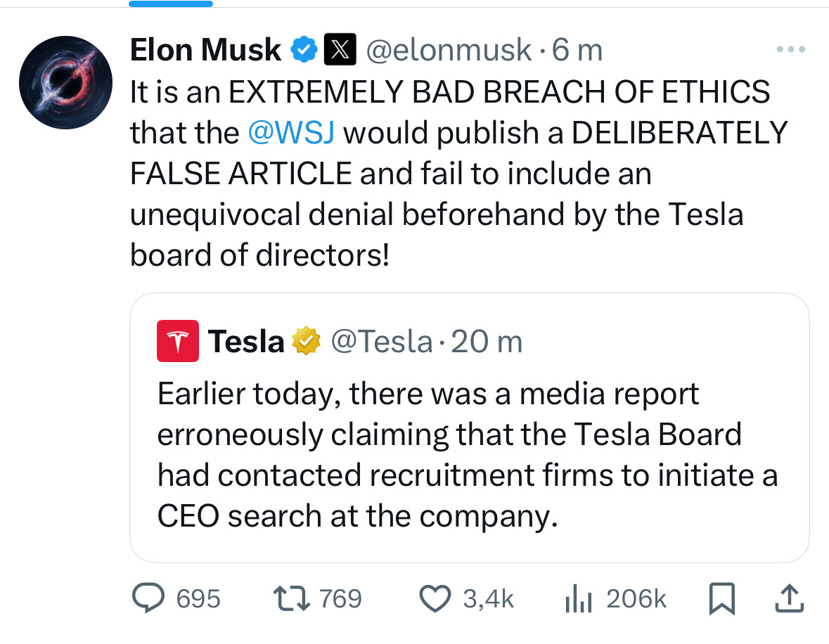Click Elon Musk's black hole profile picture
Viewport: 829px width, 644px height.
(x=65, y=82)
